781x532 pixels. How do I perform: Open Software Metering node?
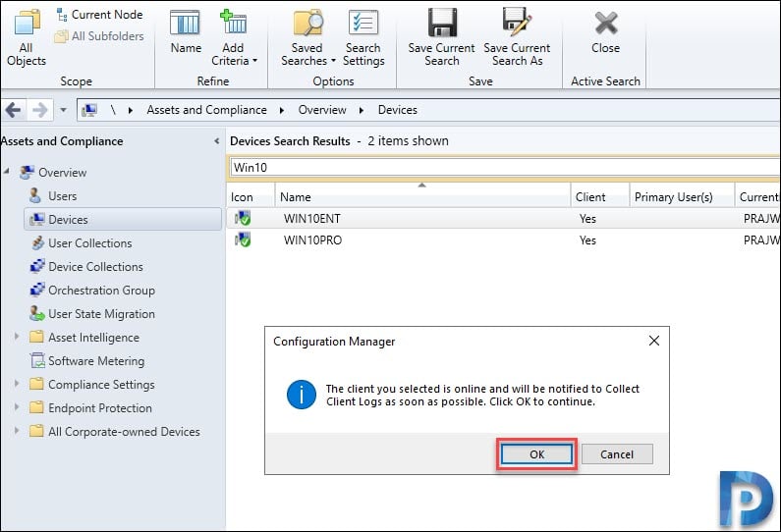pos(96,361)
